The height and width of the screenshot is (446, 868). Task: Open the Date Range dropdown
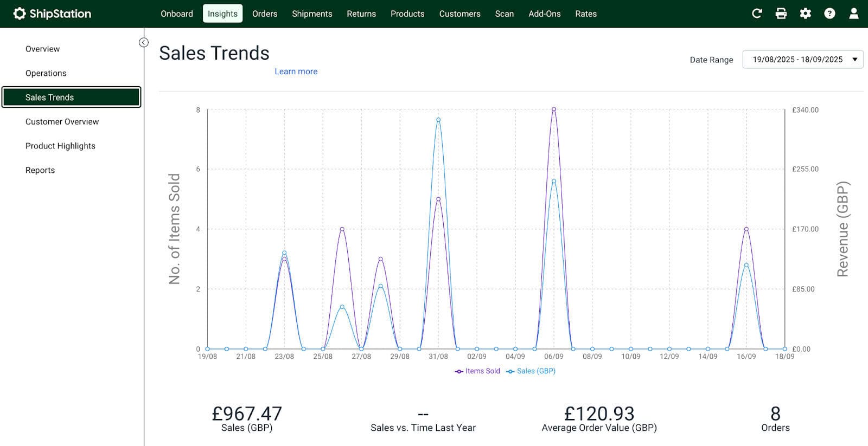[797, 60]
